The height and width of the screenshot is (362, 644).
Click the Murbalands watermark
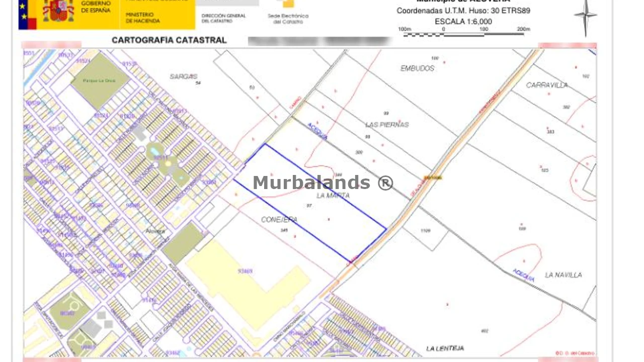pyautogui.click(x=323, y=183)
